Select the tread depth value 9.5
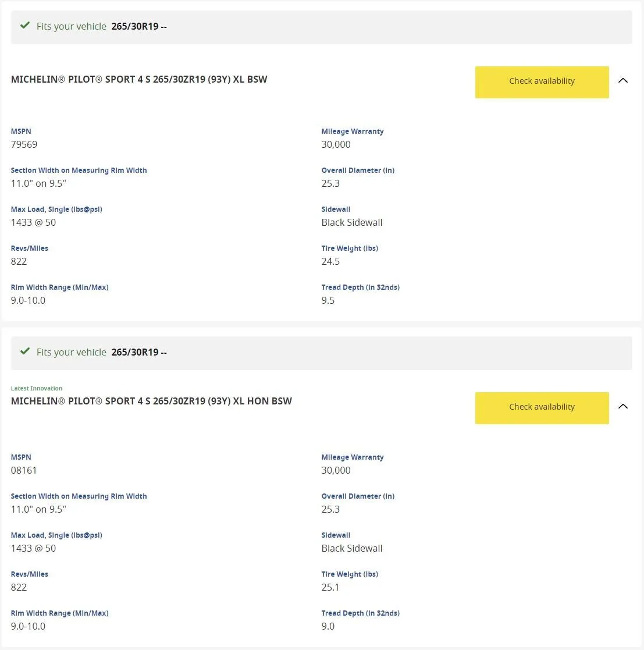644x650 pixels. pyautogui.click(x=328, y=300)
